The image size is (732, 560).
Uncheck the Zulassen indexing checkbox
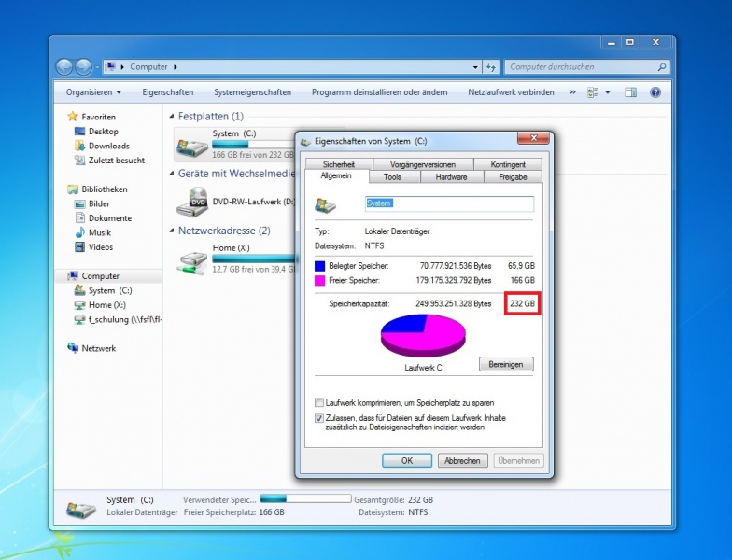[319, 418]
